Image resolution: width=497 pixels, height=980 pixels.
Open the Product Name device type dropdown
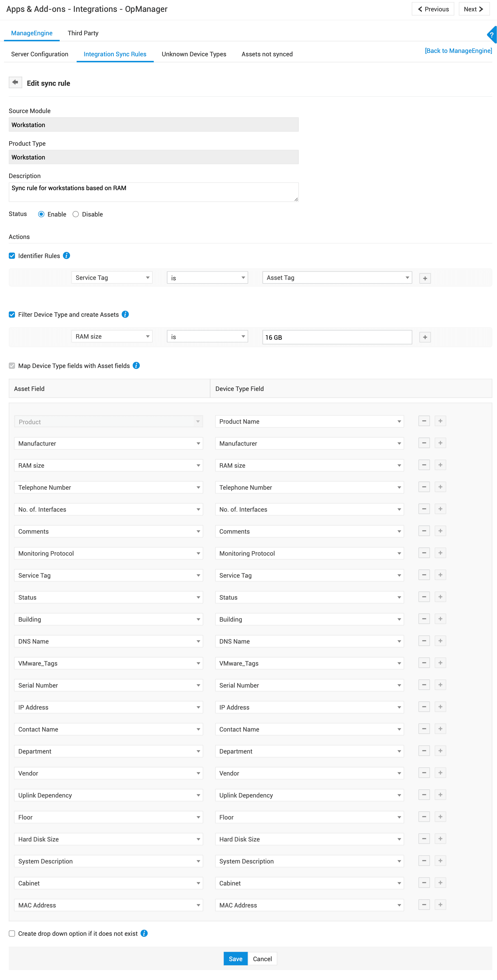point(309,422)
